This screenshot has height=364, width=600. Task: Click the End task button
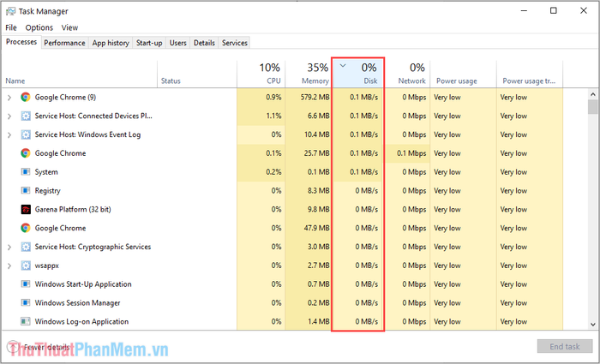(x=564, y=346)
